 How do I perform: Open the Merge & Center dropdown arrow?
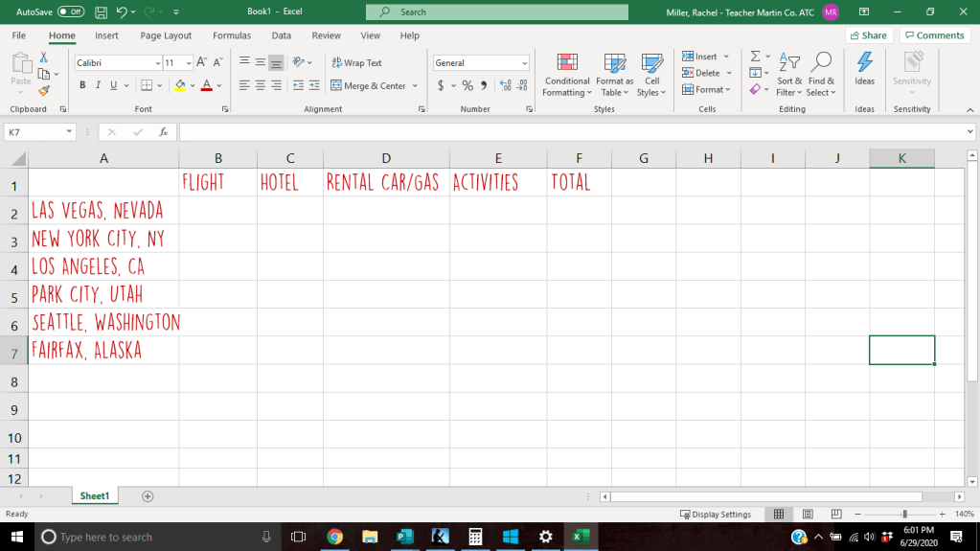pos(415,86)
